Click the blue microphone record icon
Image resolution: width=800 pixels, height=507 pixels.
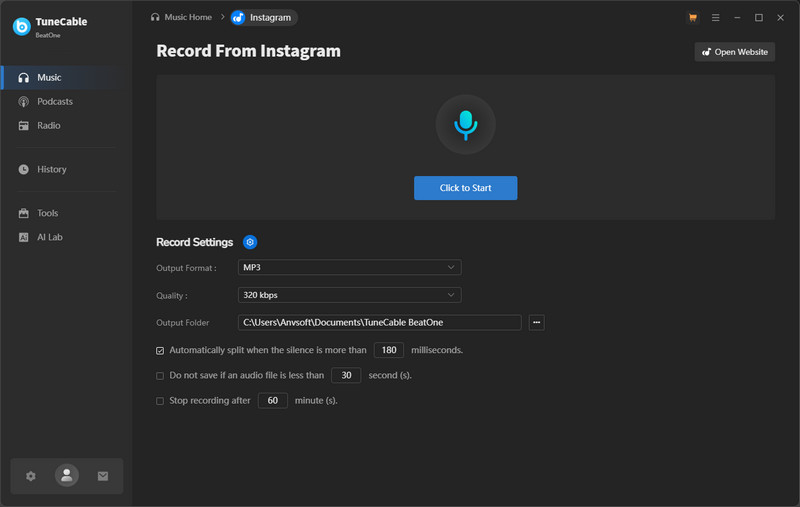(465, 124)
